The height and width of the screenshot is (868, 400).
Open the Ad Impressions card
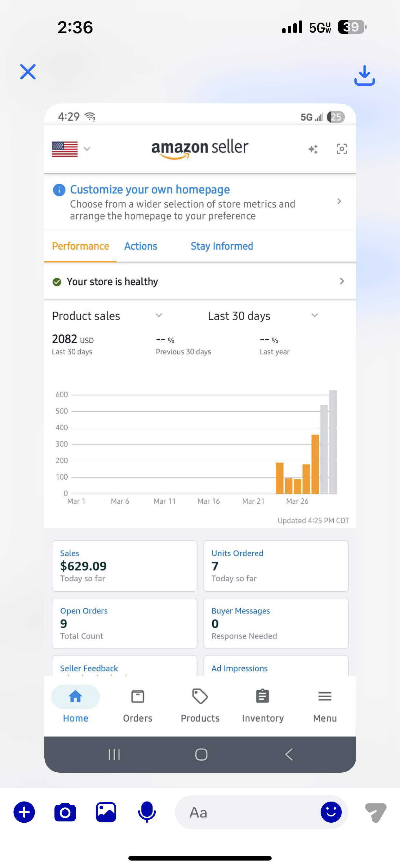[276, 666]
